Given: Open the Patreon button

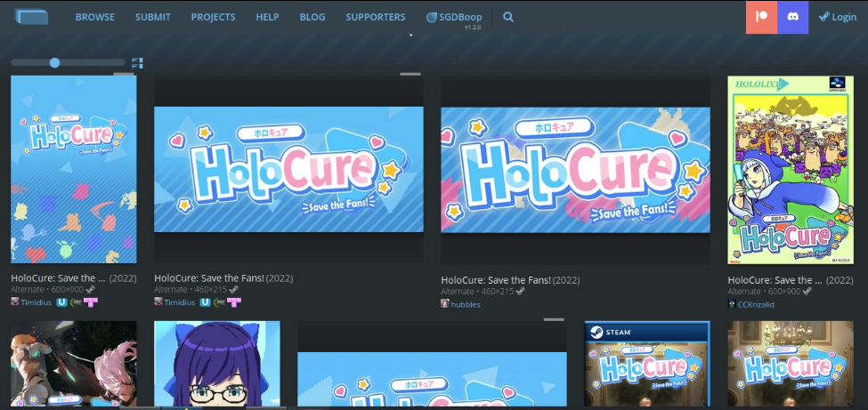Looking at the screenshot, I should tap(761, 17).
